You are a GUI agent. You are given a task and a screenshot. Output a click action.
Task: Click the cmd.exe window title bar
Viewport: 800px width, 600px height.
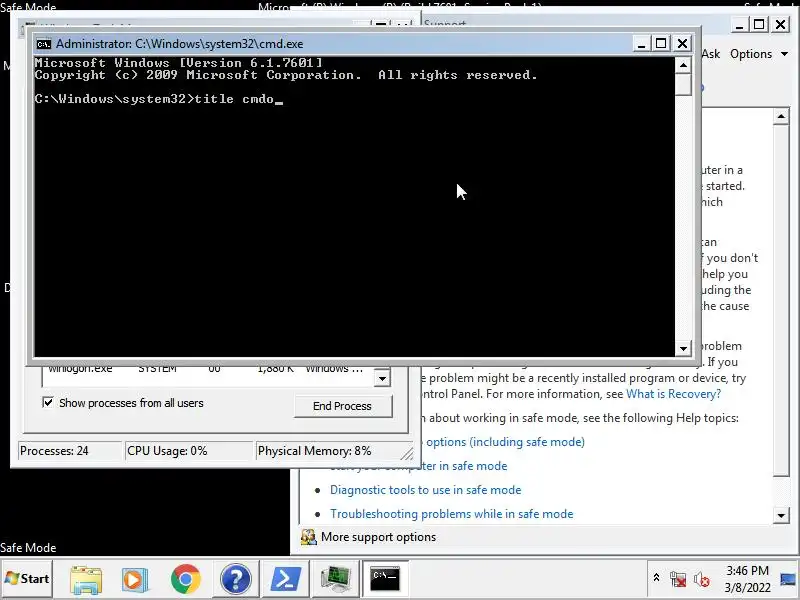(x=334, y=44)
